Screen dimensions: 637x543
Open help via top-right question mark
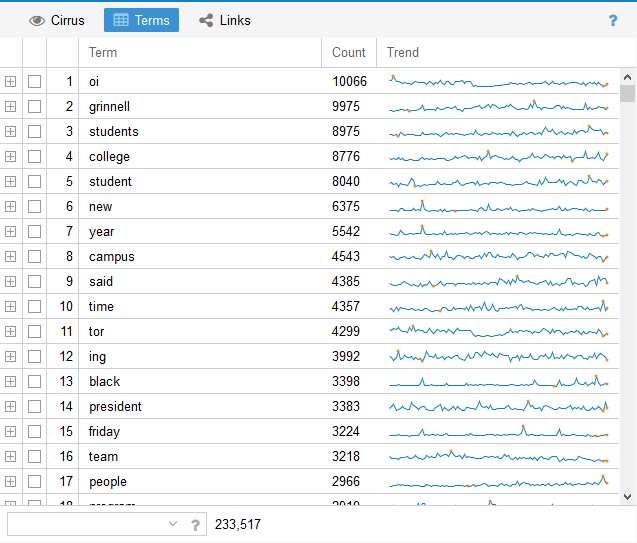[613, 20]
